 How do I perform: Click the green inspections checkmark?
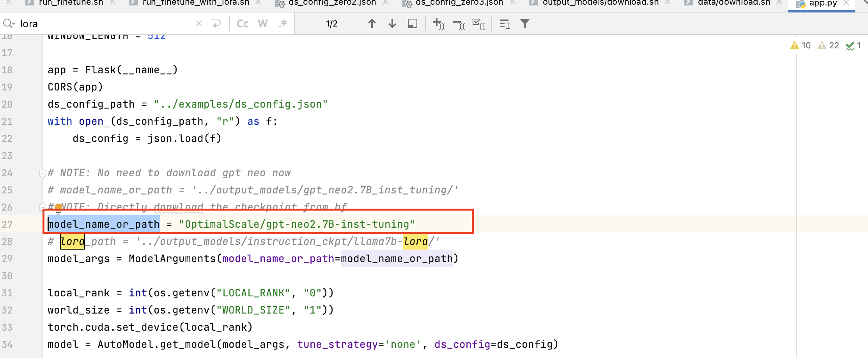[850, 46]
